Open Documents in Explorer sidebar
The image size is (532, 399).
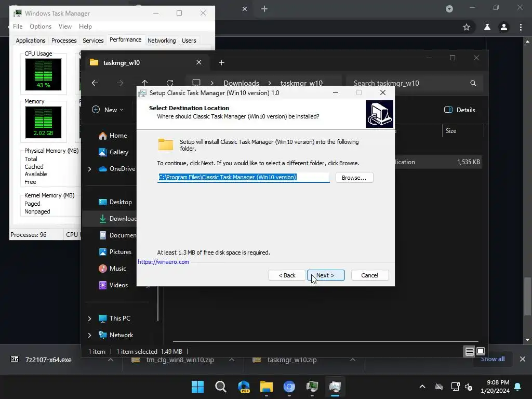coord(117,235)
